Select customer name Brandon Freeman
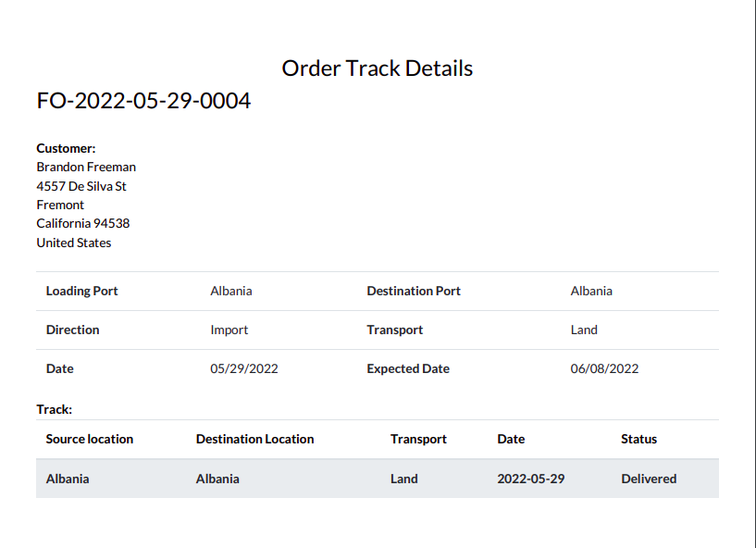This screenshot has width=756, height=548. pos(86,167)
